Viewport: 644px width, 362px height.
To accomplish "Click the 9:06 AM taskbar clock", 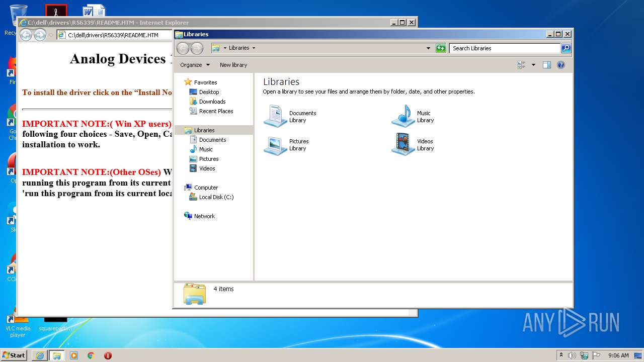I will pyautogui.click(x=618, y=355).
